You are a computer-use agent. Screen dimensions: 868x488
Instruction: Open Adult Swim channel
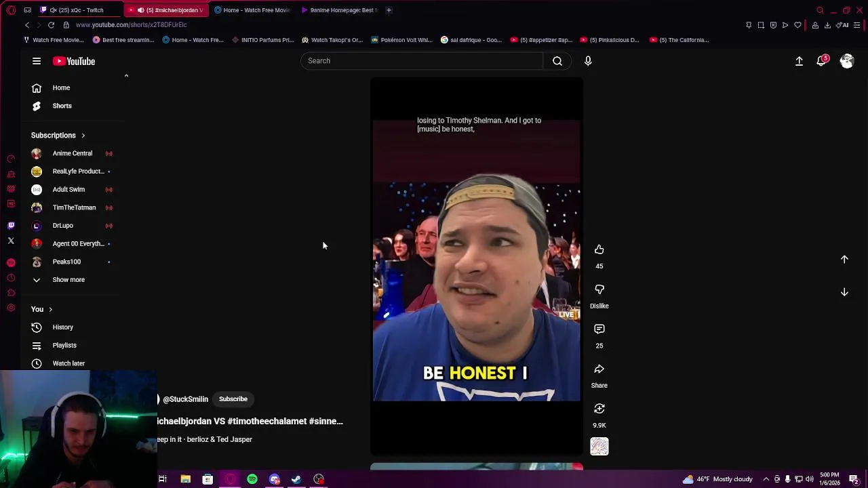[x=68, y=190]
